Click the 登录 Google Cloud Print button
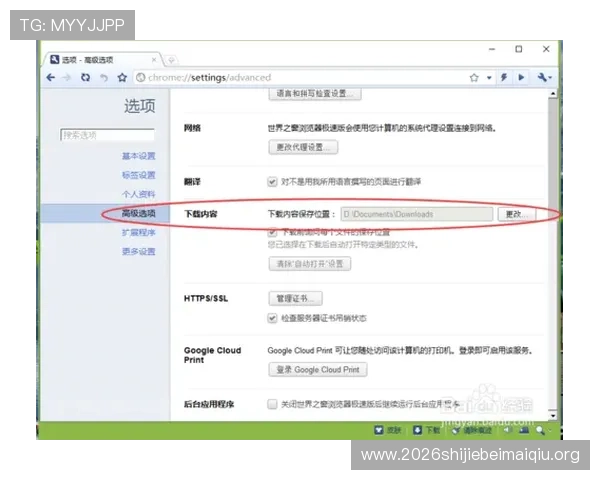 (x=318, y=370)
